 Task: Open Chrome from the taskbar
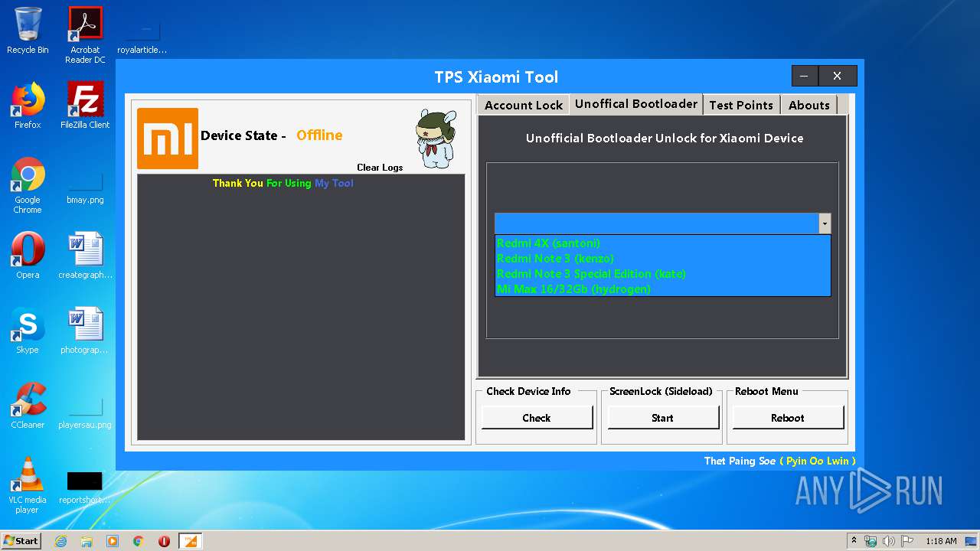click(139, 541)
